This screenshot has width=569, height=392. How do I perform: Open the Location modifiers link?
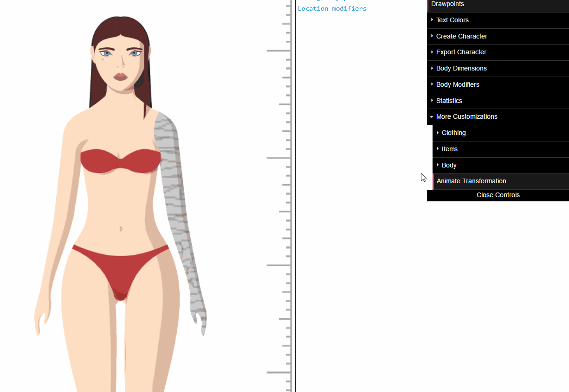332,8
